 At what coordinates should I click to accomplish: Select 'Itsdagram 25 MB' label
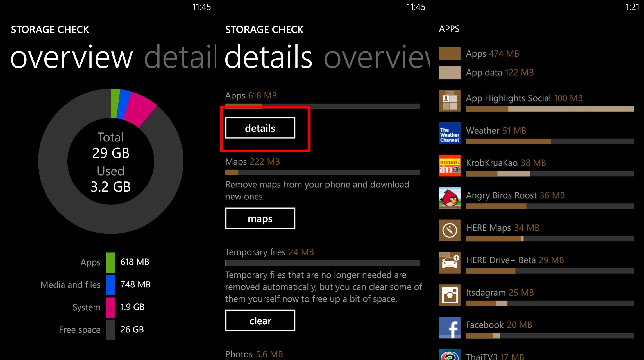(500, 292)
